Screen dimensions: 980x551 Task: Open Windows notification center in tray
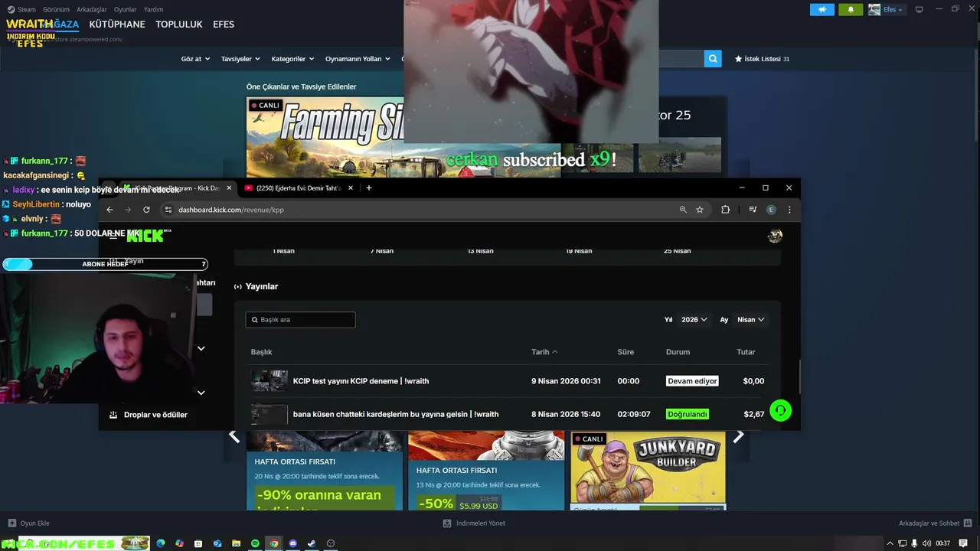(x=963, y=543)
